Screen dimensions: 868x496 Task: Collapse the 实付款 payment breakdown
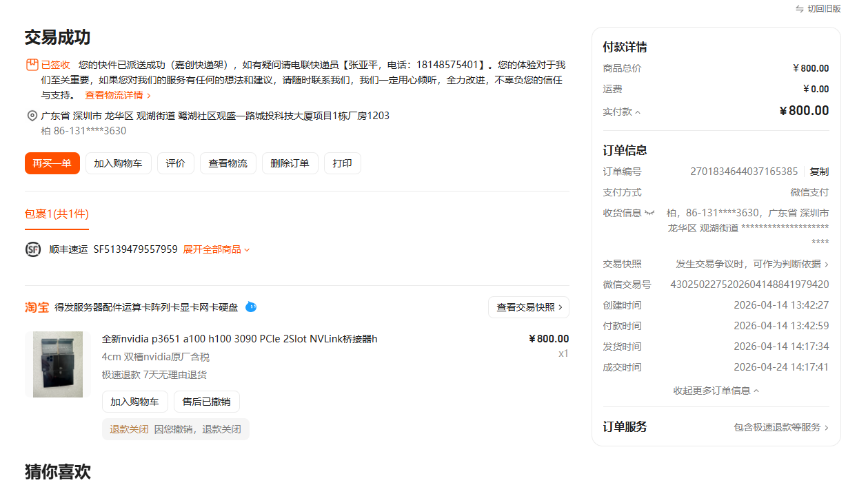click(622, 112)
